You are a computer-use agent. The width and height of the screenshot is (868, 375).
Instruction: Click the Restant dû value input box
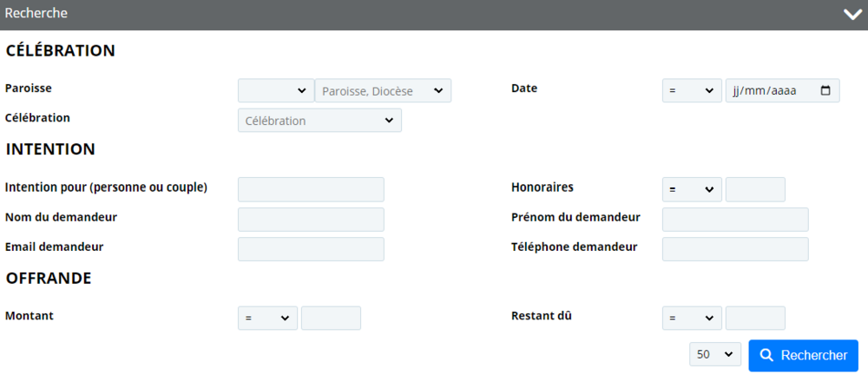pos(755,318)
